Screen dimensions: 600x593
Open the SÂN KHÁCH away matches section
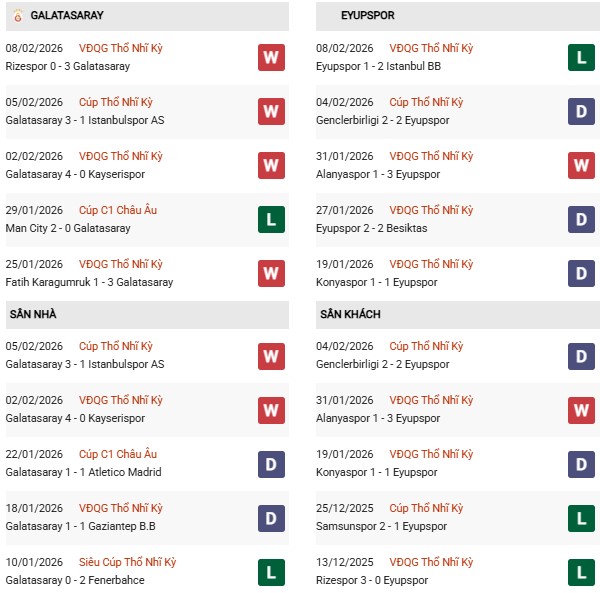350,314
